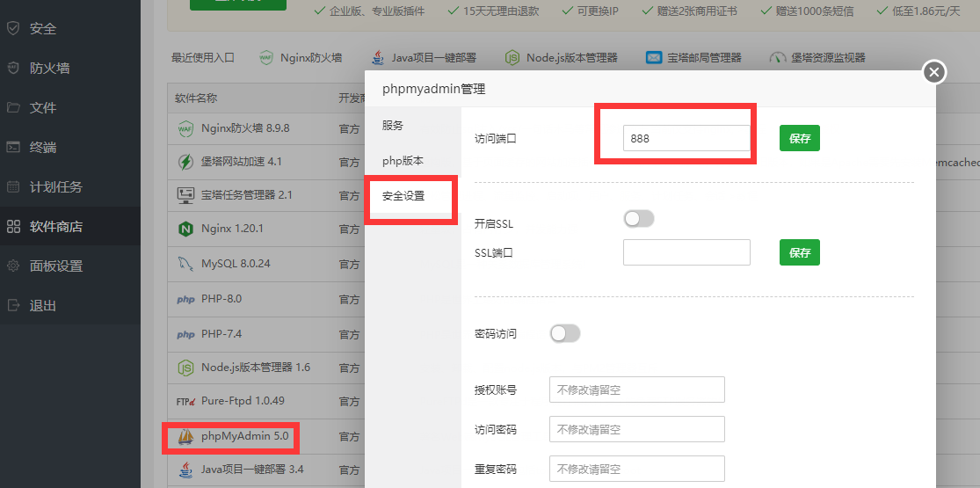Click the Nginx防火墙 8.9.8 row icon
Viewport: 980px width, 488px height.
coord(185,129)
